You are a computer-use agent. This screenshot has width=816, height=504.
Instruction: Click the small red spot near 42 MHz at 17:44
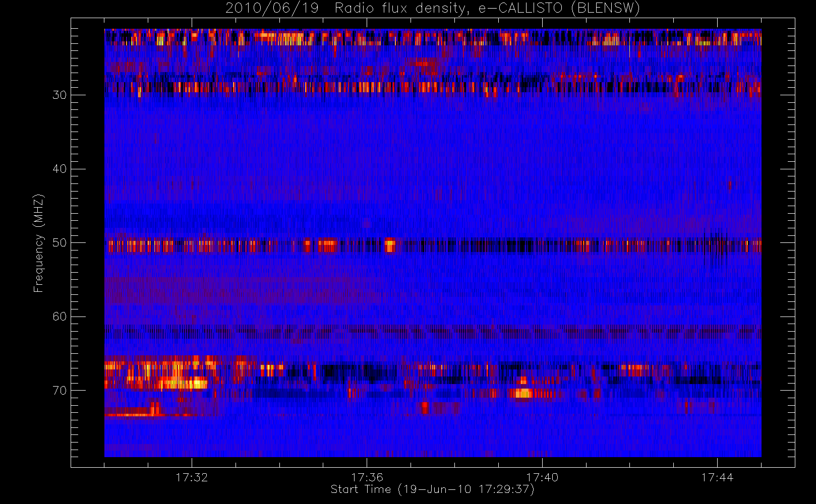coord(730,184)
